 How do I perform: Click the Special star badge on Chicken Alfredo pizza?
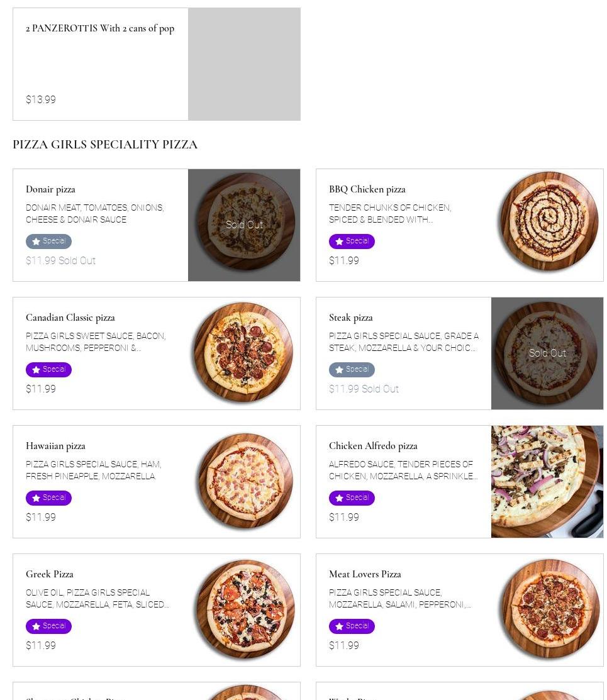click(x=352, y=498)
